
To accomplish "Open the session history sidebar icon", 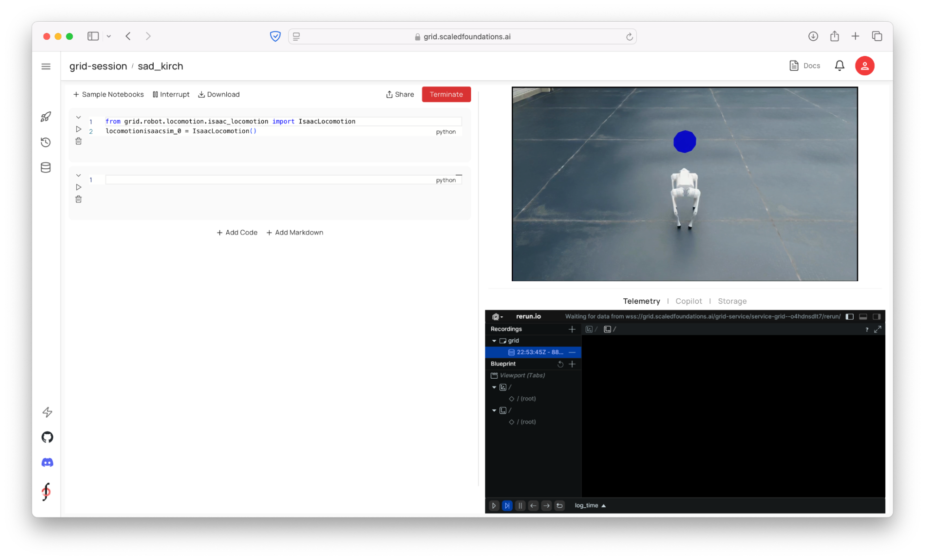I will [46, 142].
